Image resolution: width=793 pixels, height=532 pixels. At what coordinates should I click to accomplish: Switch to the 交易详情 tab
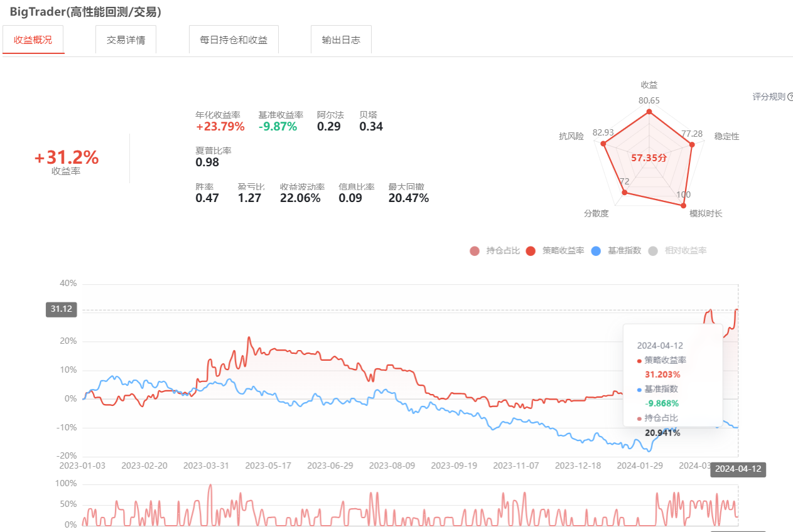[126, 40]
